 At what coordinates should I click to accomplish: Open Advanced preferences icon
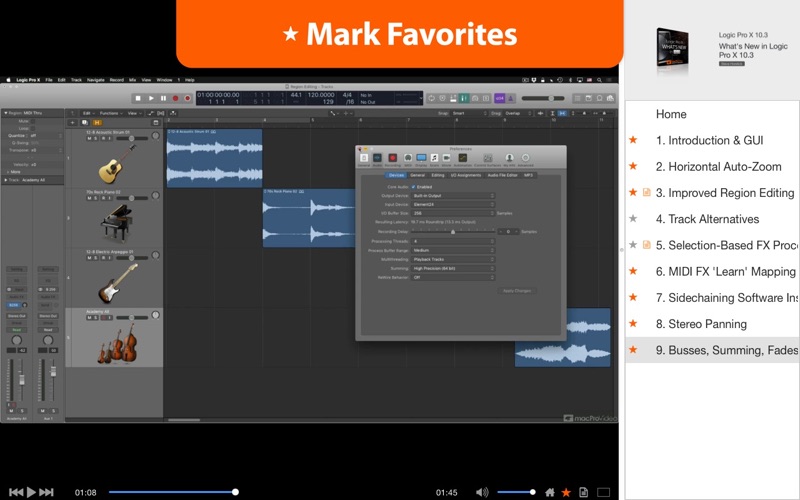pyautogui.click(x=526, y=160)
